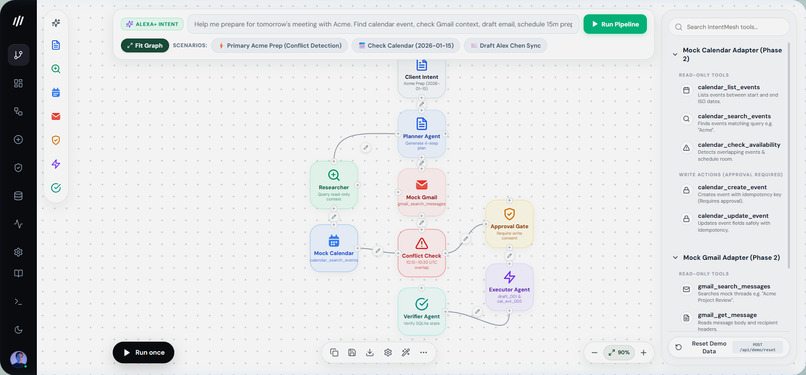Select Check Calendar (2026-01-15) scenario

coord(406,45)
